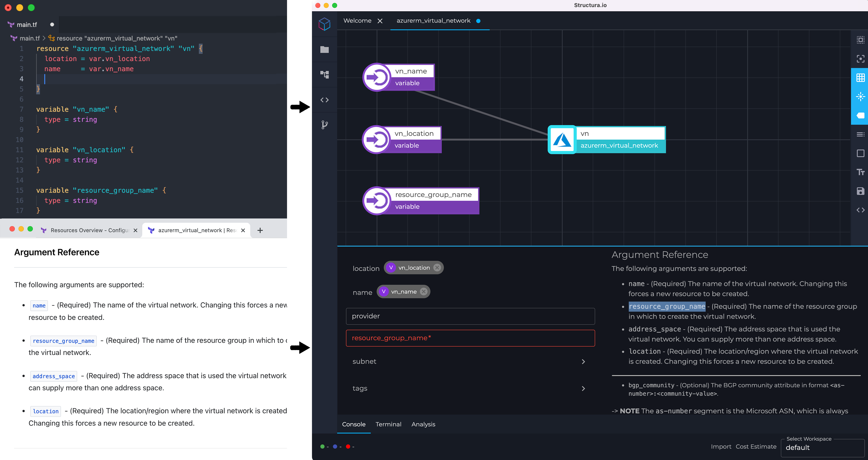Click the Structura cube logo icon
Viewport: 868px width, 460px height.
tap(324, 24)
